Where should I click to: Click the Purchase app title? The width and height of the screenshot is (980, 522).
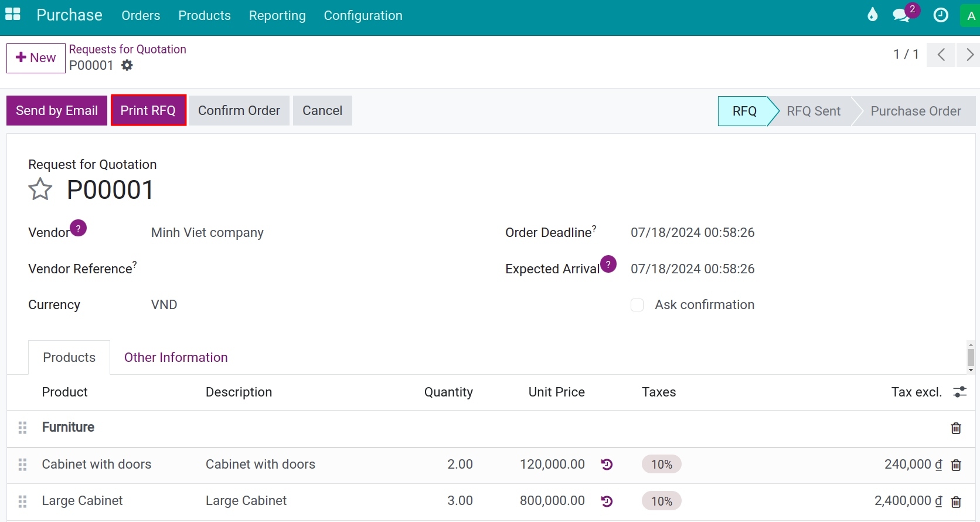pyautogui.click(x=69, y=15)
